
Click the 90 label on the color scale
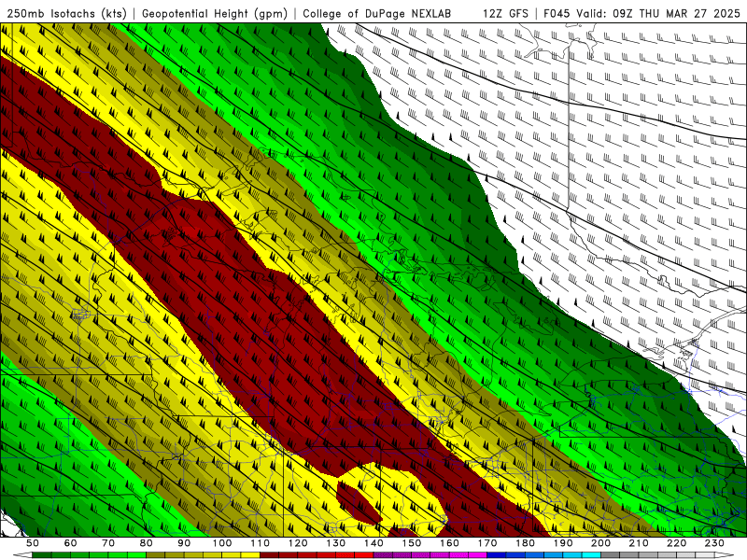click(x=184, y=543)
